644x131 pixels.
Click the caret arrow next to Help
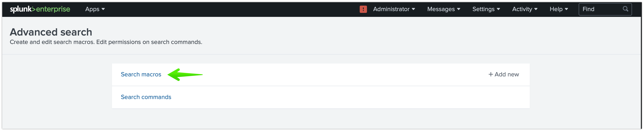tap(566, 9)
